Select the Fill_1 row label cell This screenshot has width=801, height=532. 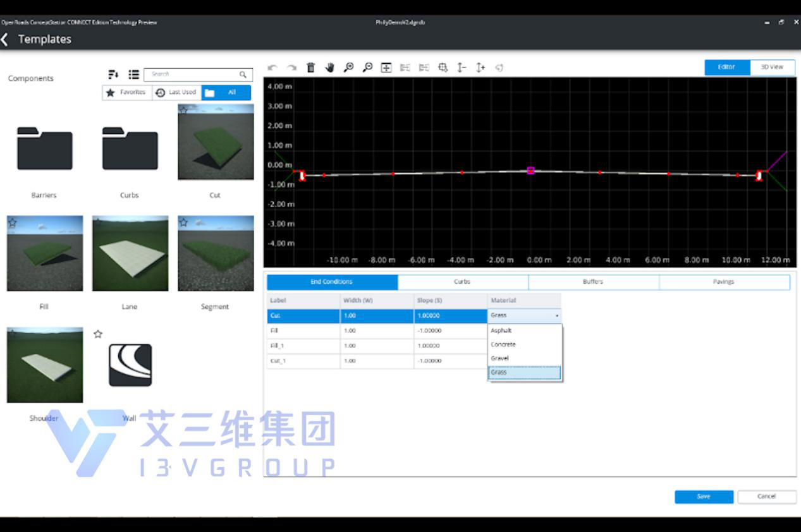tap(303, 346)
